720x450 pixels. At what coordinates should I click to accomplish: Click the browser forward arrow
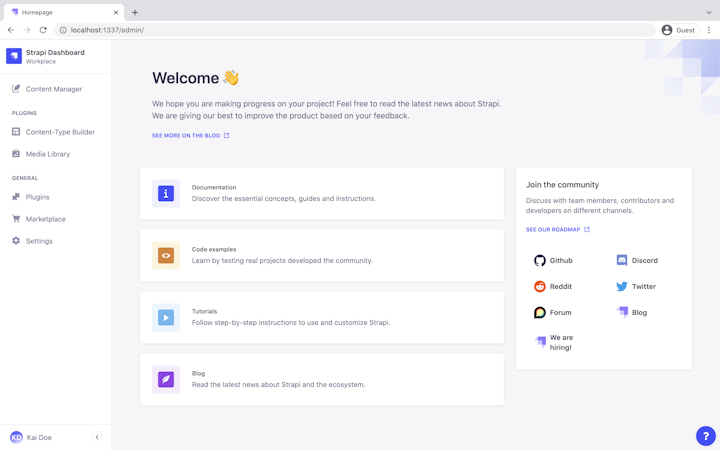27,30
